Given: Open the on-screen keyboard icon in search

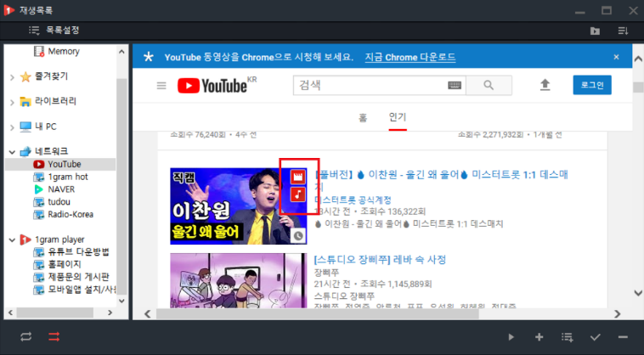Looking at the screenshot, I should pyautogui.click(x=455, y=86).
